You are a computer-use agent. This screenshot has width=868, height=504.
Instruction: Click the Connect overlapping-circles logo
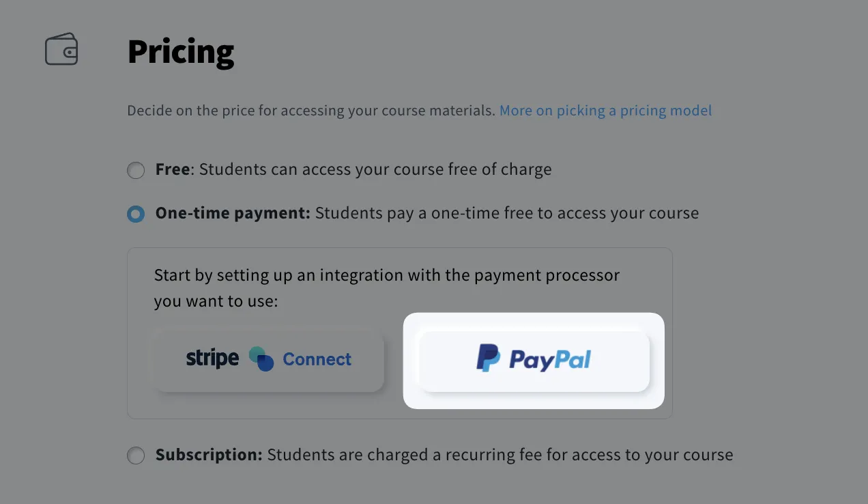pos(262,359)
